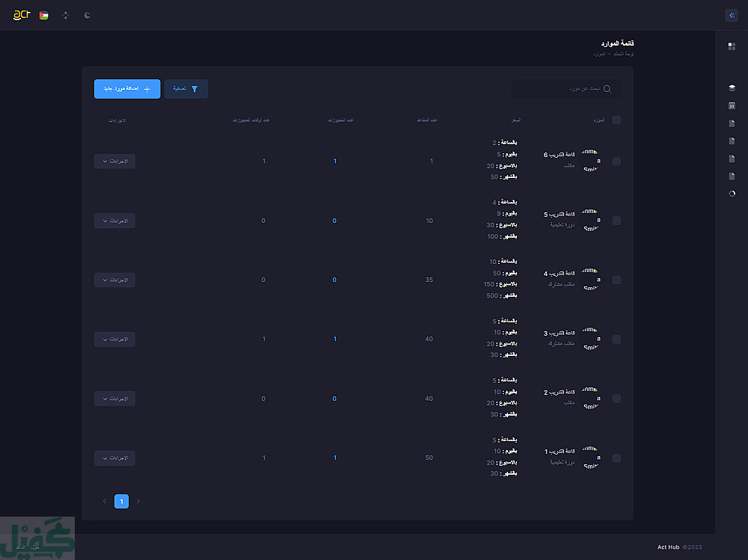Check the box for قاعة التدريب 4
The width and height of the screenshot is (748, 560).
[616, 280]
